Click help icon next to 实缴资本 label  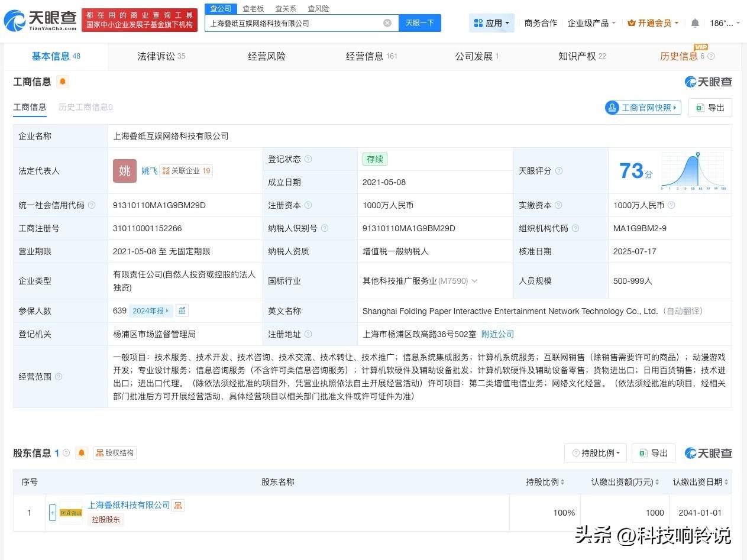click(x=558, y=205)
